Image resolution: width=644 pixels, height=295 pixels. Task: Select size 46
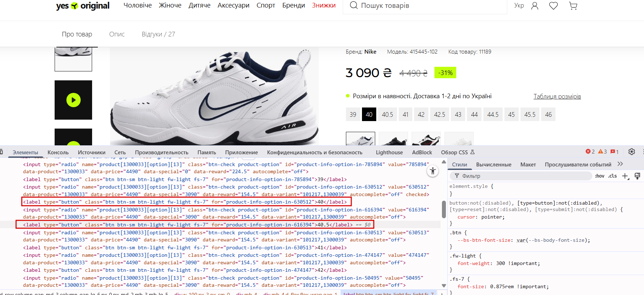(548, 115)
